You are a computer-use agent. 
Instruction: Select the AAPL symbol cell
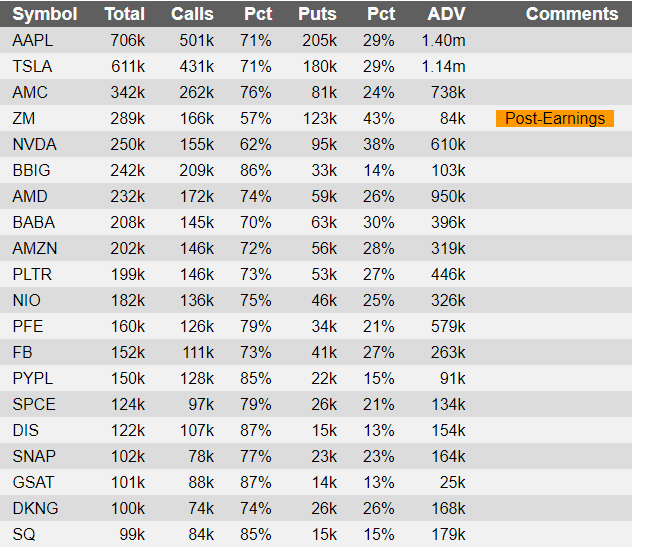(33, 41)
